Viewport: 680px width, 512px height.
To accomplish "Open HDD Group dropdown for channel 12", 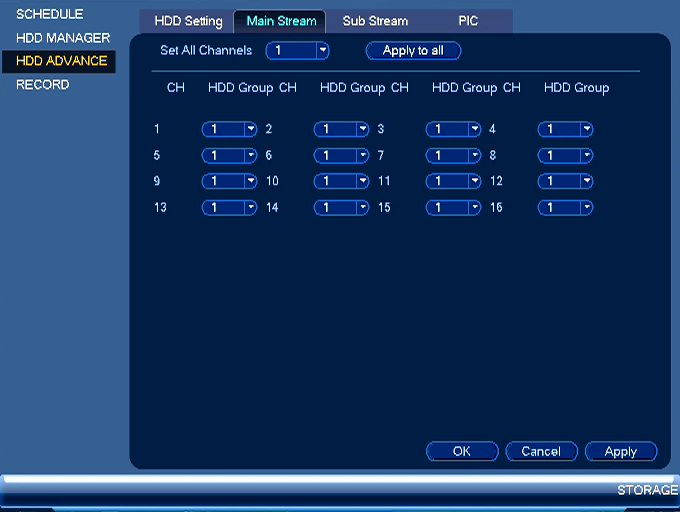I will click(565, 181).
